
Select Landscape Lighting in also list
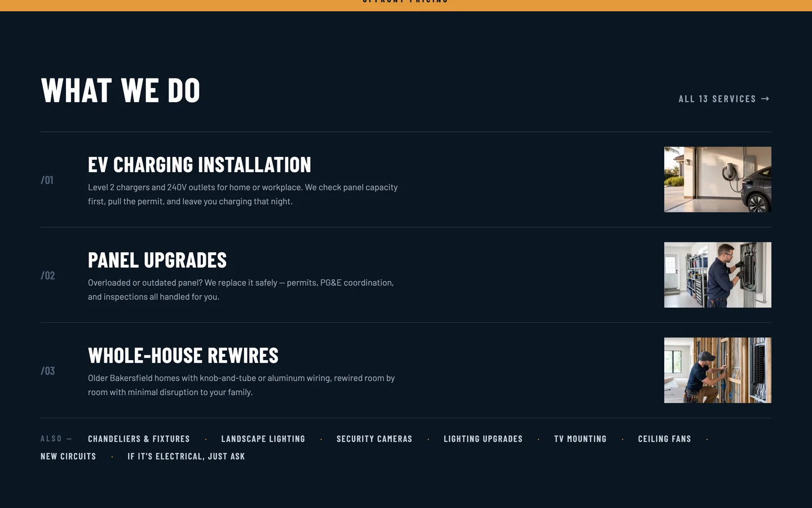(x=263, y=439)
